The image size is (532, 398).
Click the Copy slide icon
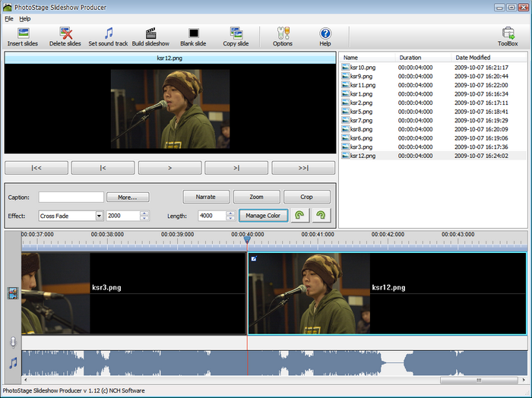(x=236, y=33)
